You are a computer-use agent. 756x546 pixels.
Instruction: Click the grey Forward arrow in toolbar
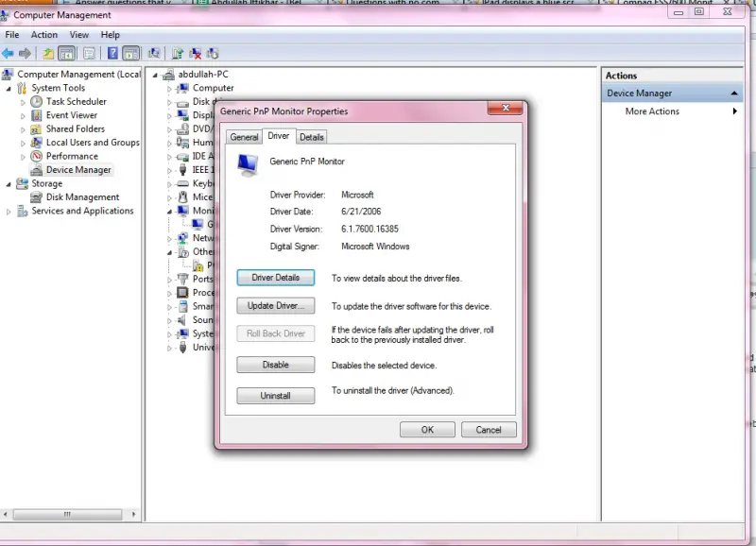[x=25, y=54]
